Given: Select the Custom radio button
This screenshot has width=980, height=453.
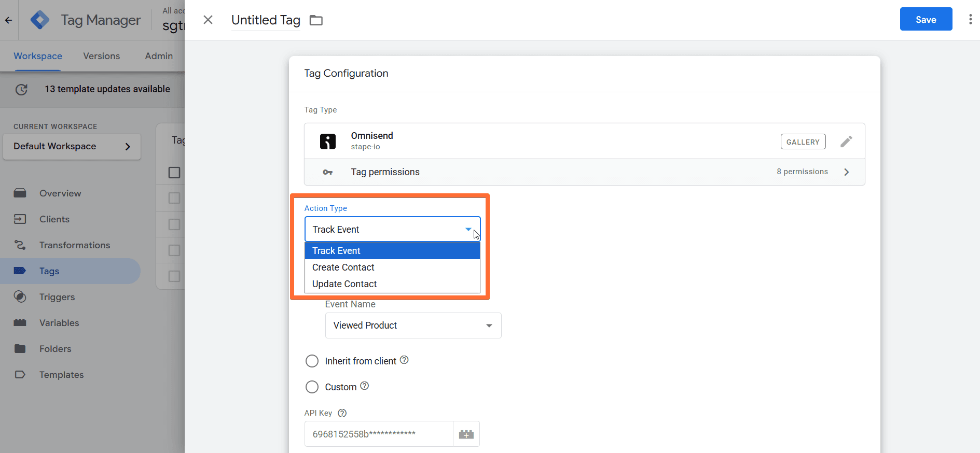Looking at the screenshot, I should pyautogui.click(x=312, y=387).
